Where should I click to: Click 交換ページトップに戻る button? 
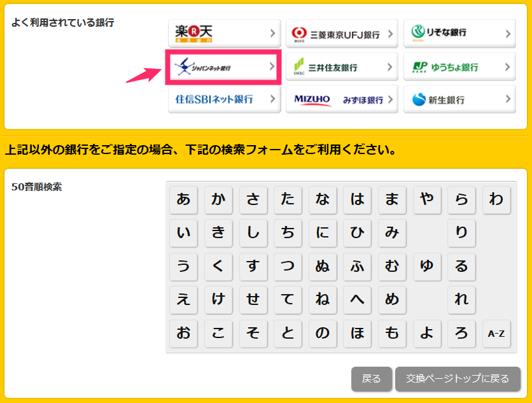(x=458, y=379)
